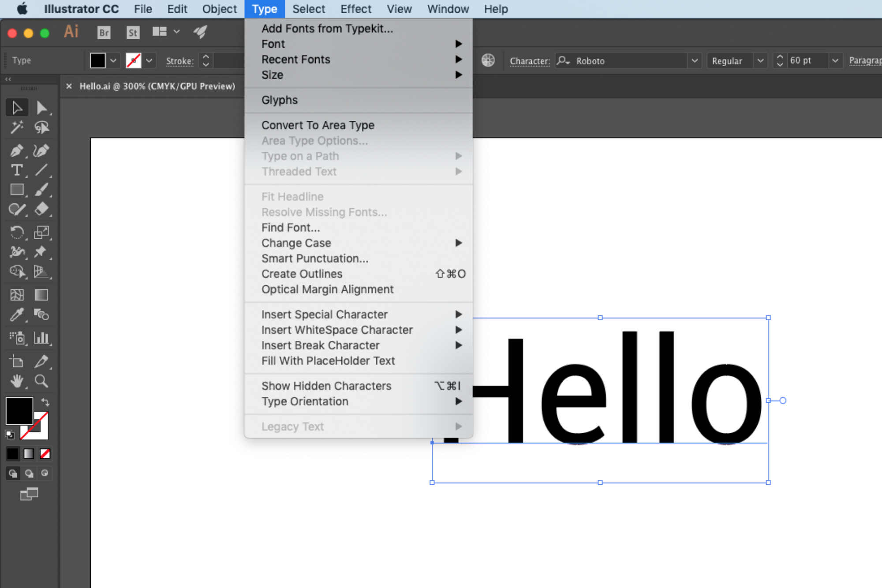Click the font style dropdown Regular
This screenshot has width=882, height=588.
click(x=734, y=60)
